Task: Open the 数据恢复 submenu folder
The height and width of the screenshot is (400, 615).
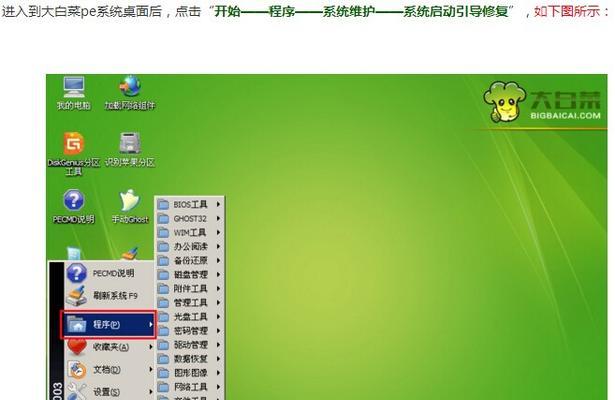Action: pyautogui.click(x=190, y=359)
